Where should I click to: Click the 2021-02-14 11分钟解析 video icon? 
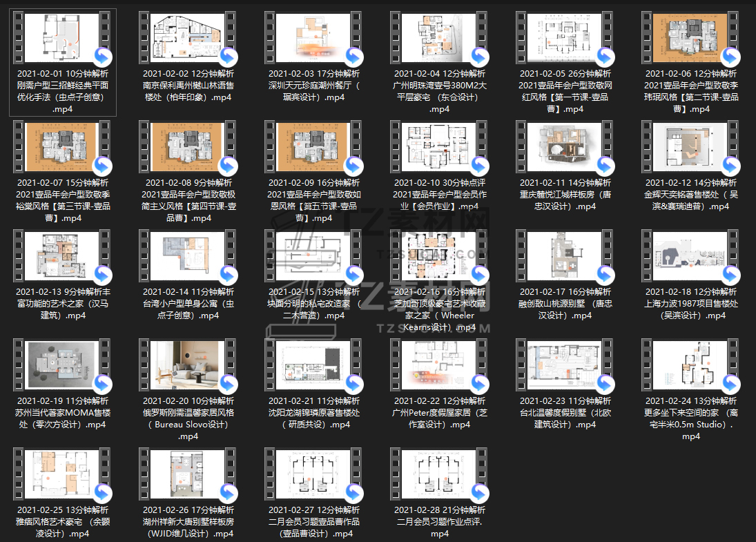(188, 255)
